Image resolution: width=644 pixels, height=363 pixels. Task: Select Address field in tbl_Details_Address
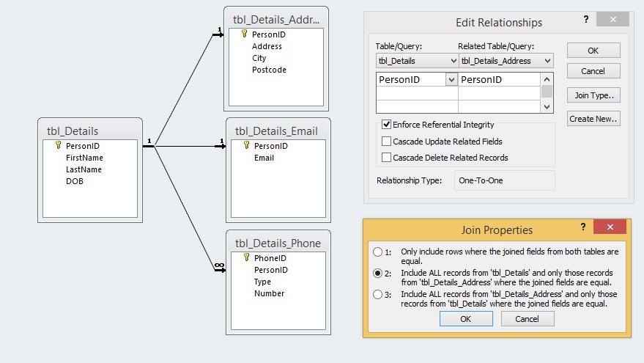(x=267, y=46)
